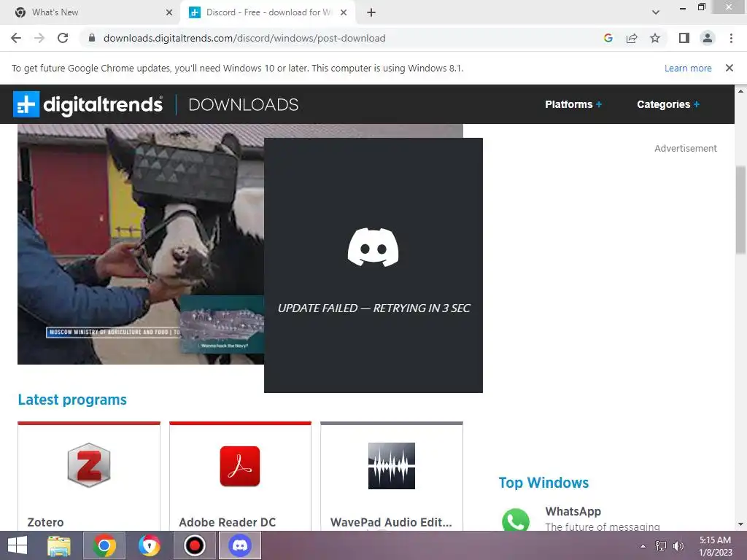Viewport: 747px width, 560px height.
Task: Open the Windows Start button
Action: click(18, 545)
